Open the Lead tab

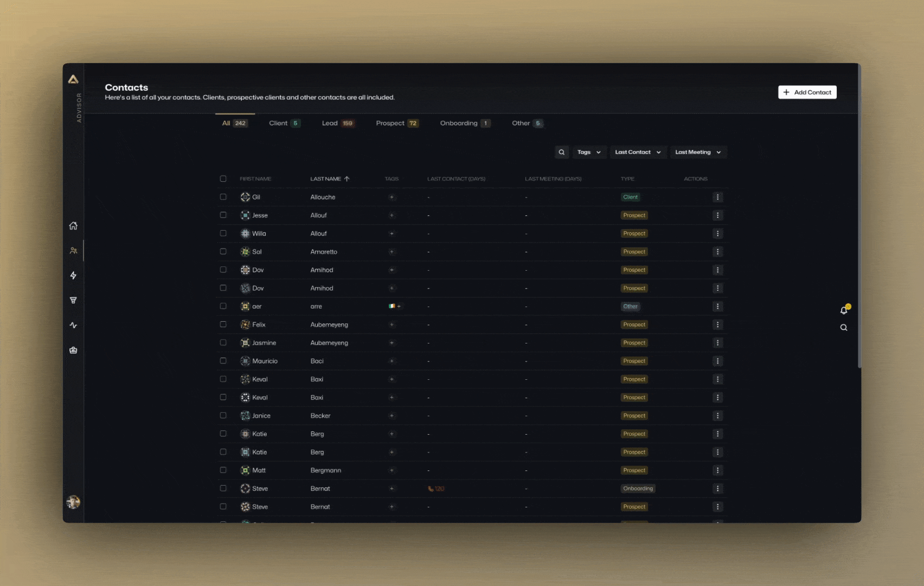[338, 124]
